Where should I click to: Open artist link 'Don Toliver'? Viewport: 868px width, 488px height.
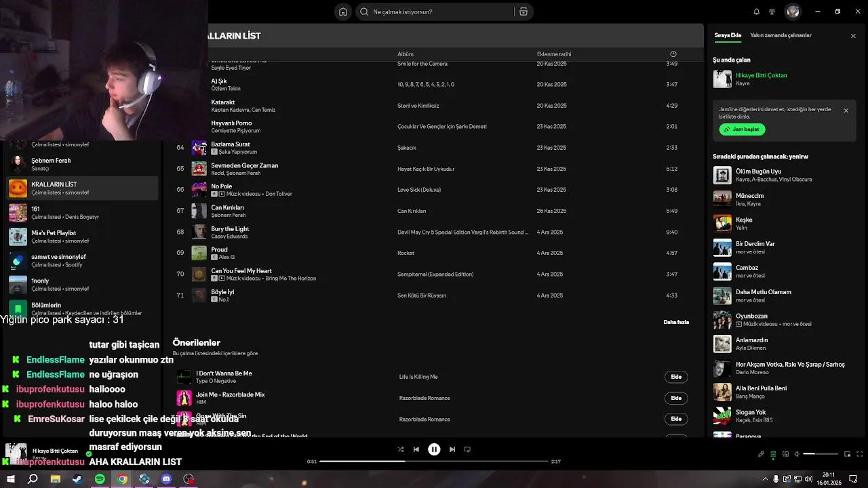pos(279,194)
